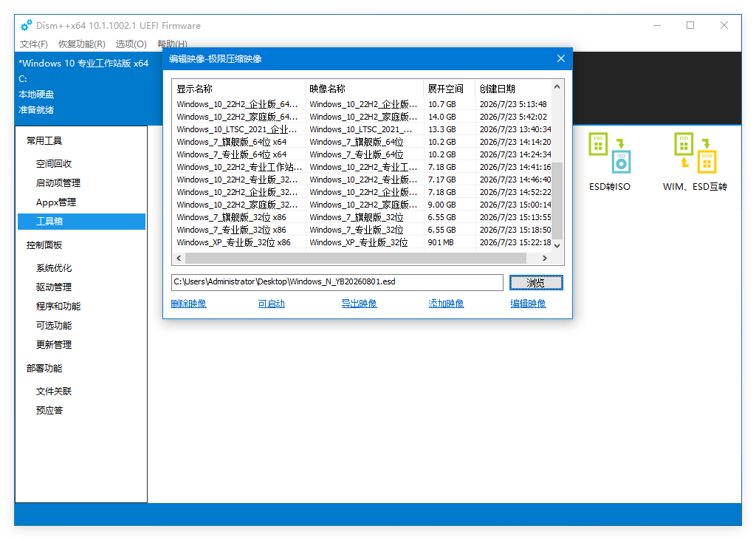
Task: Click the horizontal scrollbar right arrow
Action: click(545, 258)
